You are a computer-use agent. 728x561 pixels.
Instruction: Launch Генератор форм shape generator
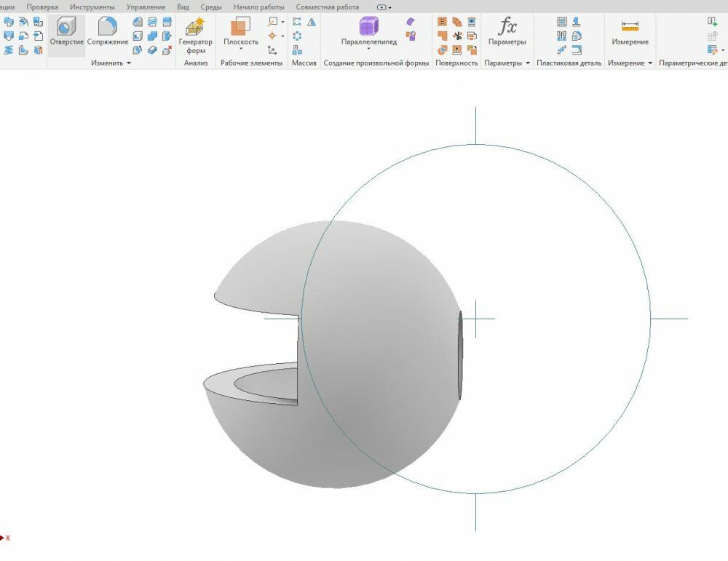point(195,36)
